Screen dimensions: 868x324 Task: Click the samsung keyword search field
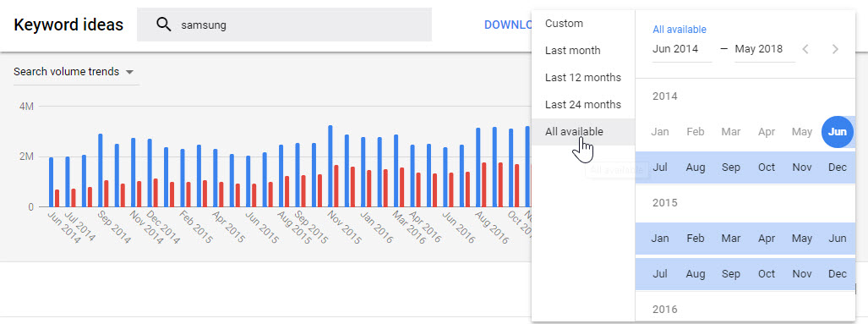click(284, 25)
